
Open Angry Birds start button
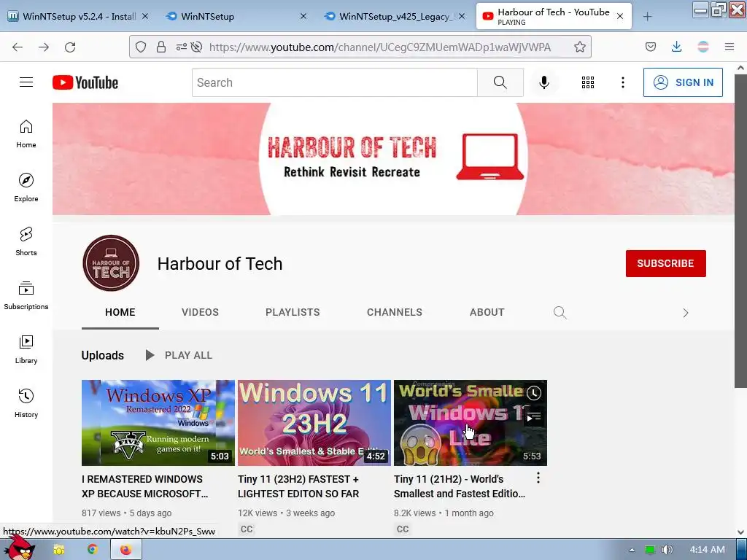19,548
